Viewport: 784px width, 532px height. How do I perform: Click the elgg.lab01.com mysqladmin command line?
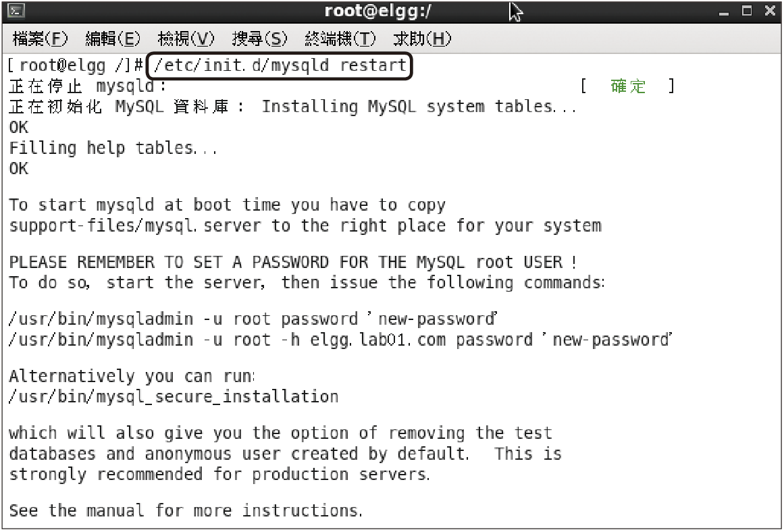(x=340, y=340)
